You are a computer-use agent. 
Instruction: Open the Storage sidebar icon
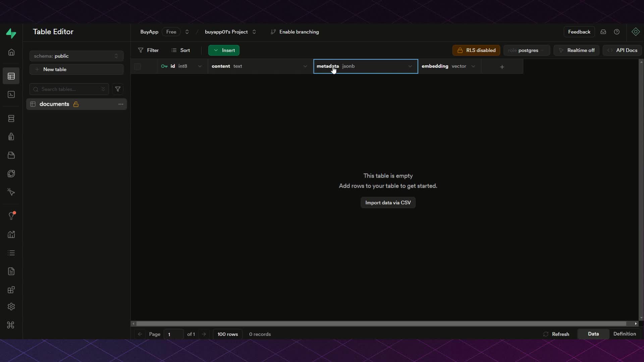11,155
